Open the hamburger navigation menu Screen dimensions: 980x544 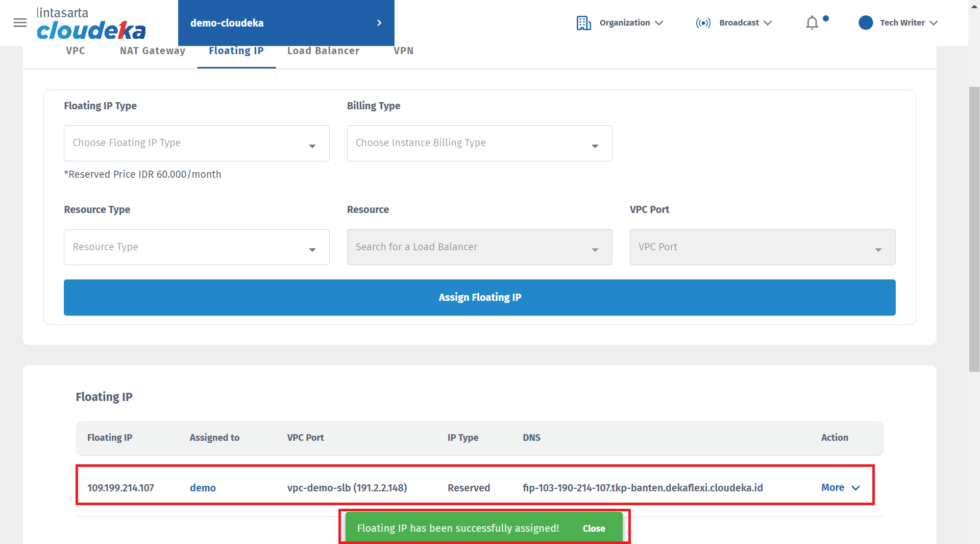click(x=20, y=22)
